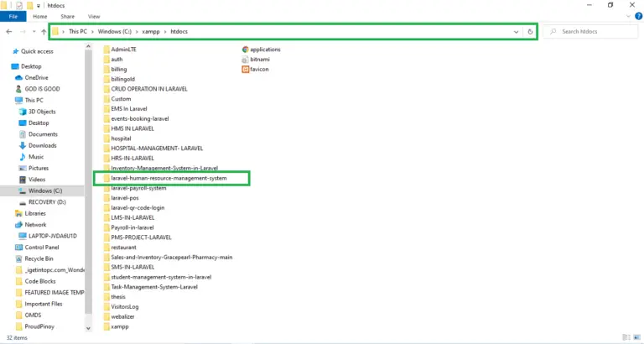Expand the ribbon chevron near Help
Image resolution: width=644 pixels, height=344 pixels.
tap(628, 17)
